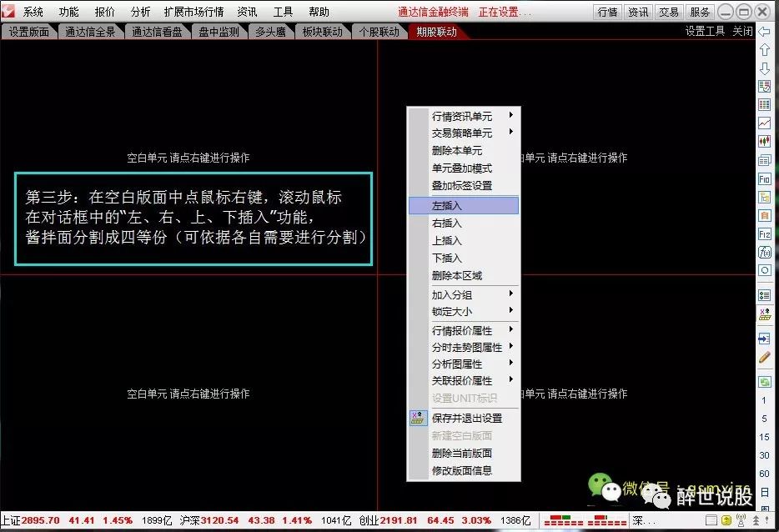
Task: Click the 设置工具 link
Action: [x=705, y=31]
